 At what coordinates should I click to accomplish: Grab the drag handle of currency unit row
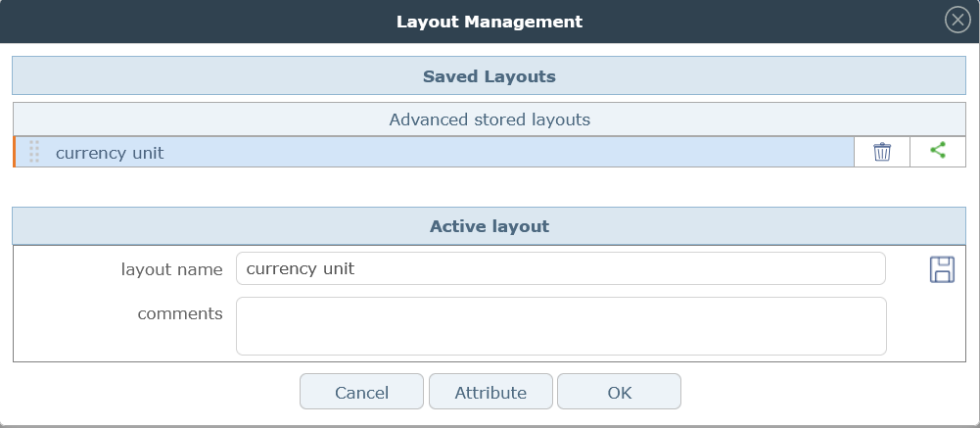(x=34, y=152)
